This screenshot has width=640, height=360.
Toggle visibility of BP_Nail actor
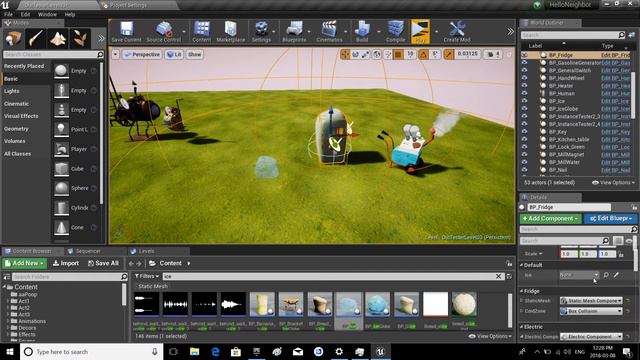pyautogui.click(x=524, y=170)
